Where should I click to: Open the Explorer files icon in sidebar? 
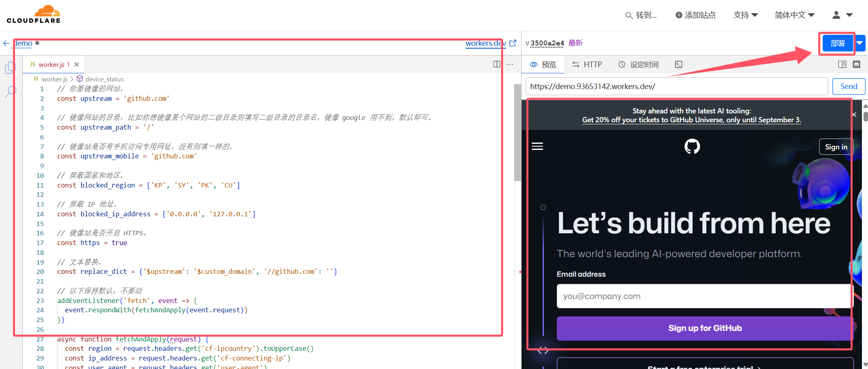click(10, 67)
